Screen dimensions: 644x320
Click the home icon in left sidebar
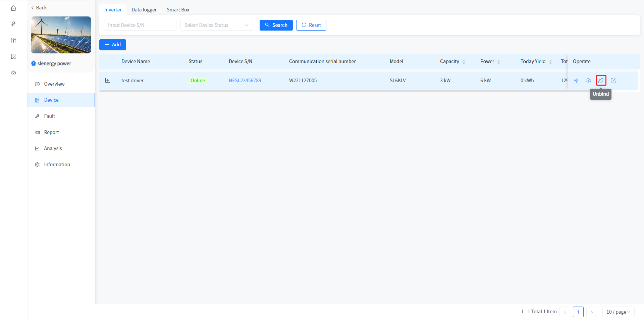coord(13,8)
